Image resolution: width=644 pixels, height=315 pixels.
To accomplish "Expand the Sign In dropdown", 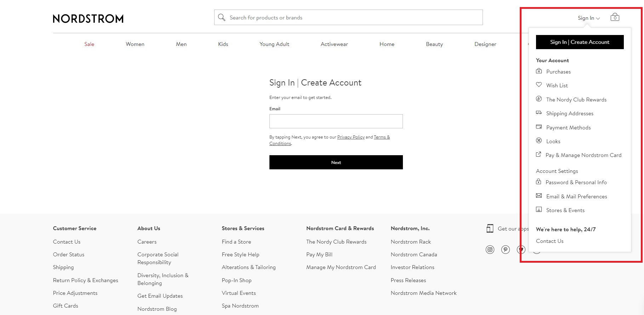I will tap(589, 18).
